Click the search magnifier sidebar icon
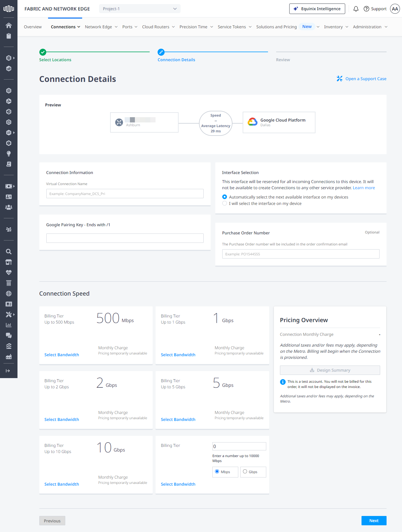Image resolution: width=402 pixels, height=532 pixels. pos(9,252)
